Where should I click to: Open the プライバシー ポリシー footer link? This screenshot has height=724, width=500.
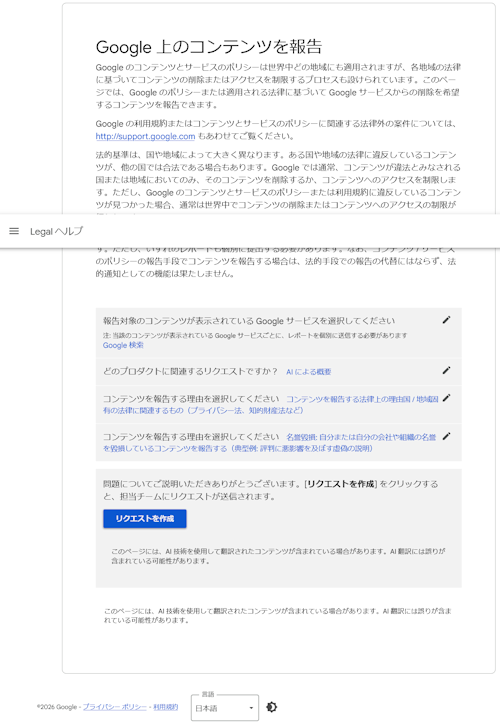(114, 707)
